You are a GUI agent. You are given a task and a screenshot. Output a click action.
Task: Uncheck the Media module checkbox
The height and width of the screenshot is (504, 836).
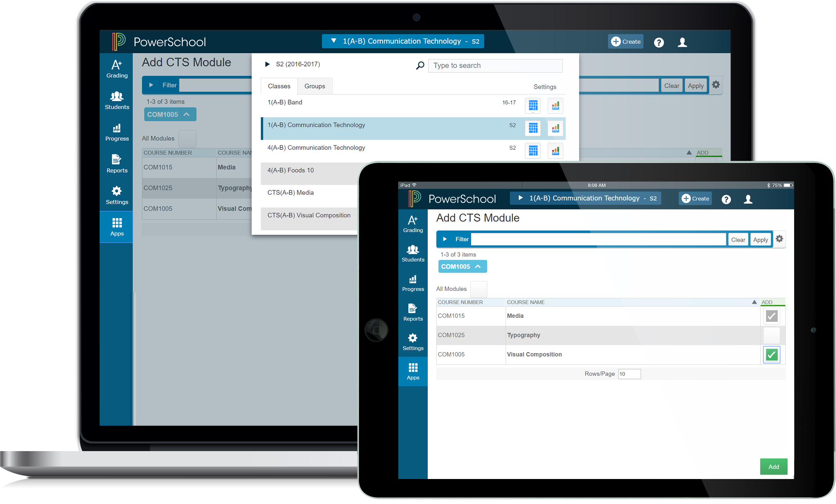pyautogui.click(x=771, y=316)
